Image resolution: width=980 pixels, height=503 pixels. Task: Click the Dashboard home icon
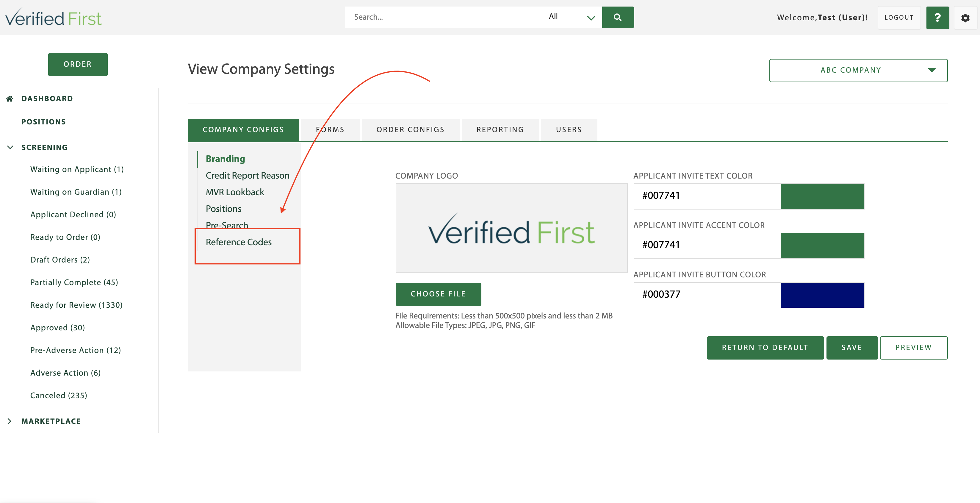pyautogui.click(x=10, y=99)
